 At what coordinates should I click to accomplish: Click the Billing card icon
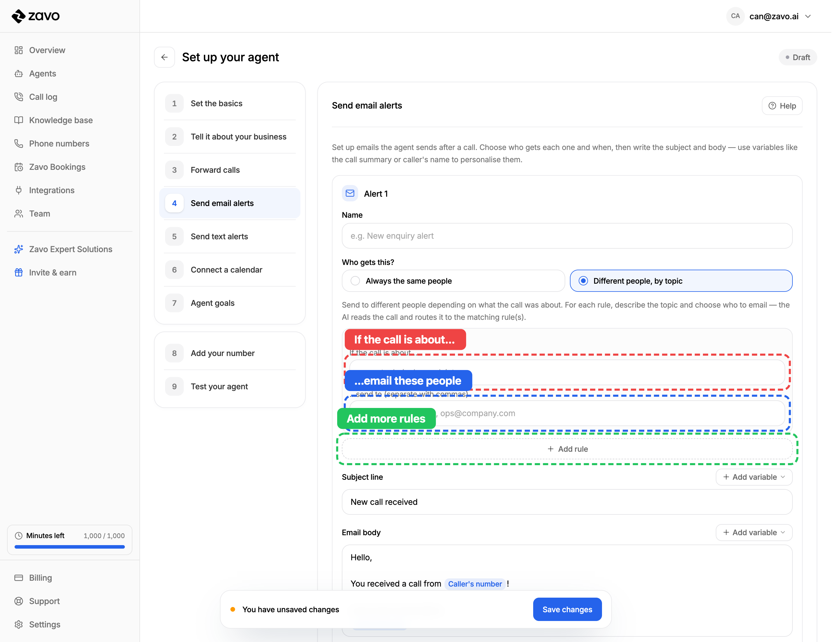pyautogui.click(x=18, y=578)
